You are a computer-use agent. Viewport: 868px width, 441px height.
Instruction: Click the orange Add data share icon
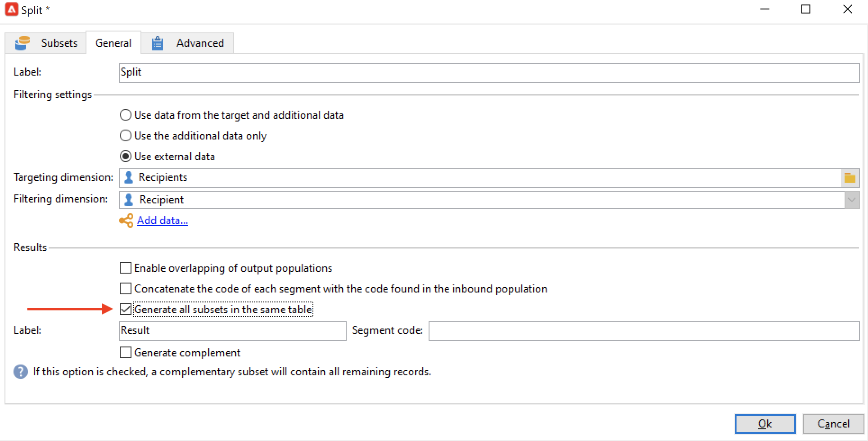pos(126,220)
